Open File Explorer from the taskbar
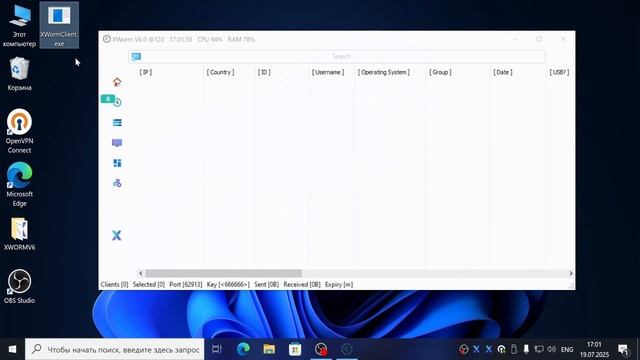640x360 pixels. [x=269, y=349]
